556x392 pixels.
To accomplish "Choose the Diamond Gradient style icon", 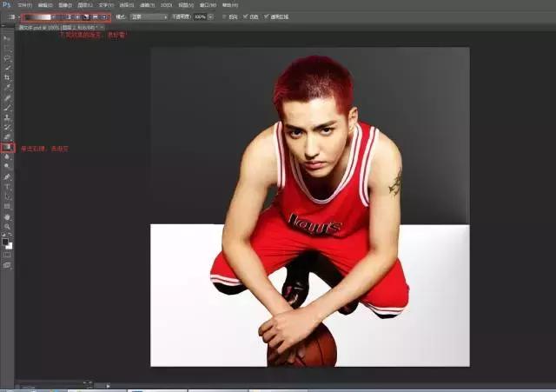I will point(104,17).
